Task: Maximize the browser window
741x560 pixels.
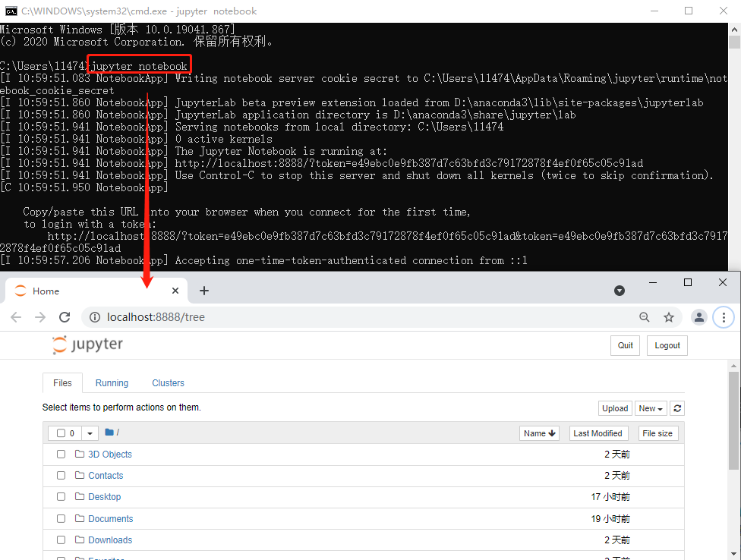Action: coord(688,282)
